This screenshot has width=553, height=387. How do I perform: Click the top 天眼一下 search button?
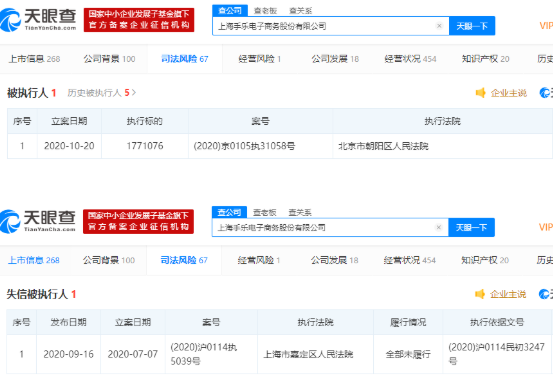[x=472, y=26]
